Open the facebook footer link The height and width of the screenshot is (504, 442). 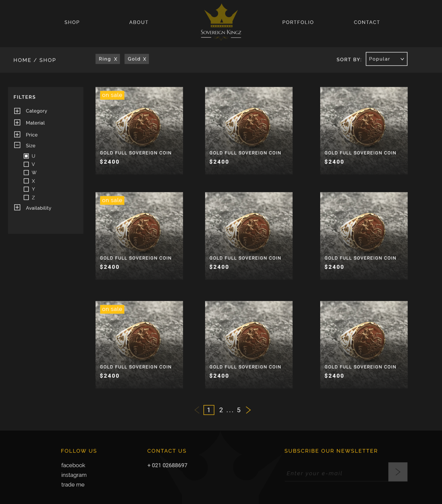(73, 465)
